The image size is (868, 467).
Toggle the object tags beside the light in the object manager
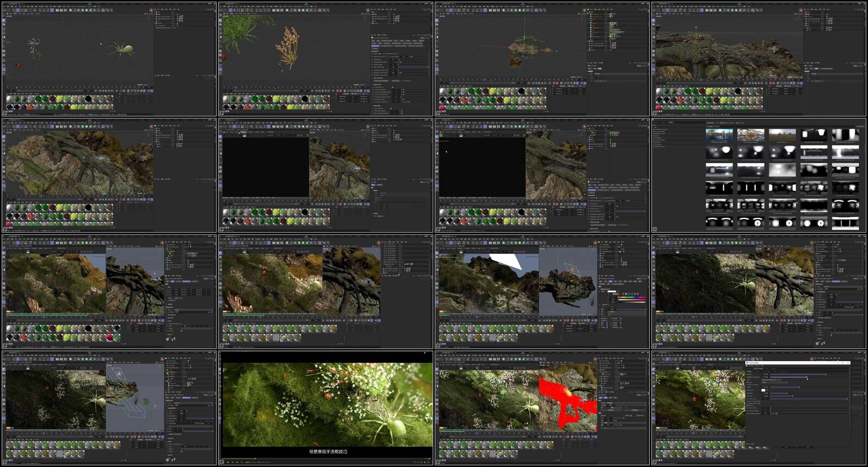tap(626, 263)
